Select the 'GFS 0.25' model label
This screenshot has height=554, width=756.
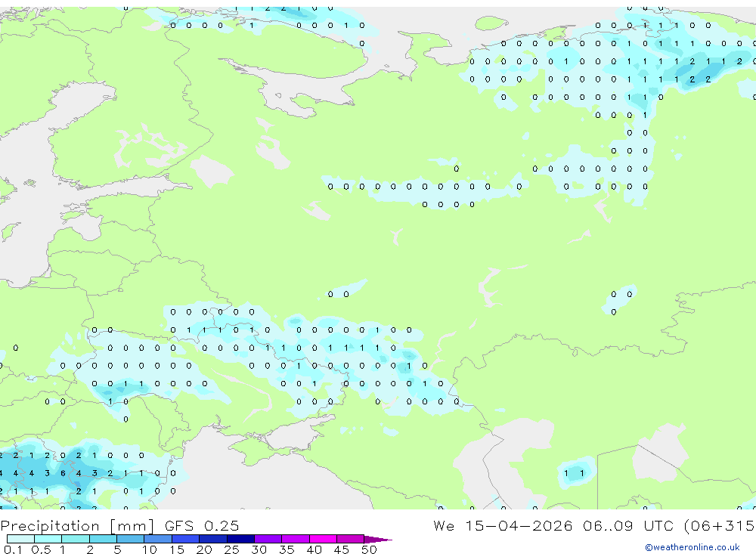202,525
